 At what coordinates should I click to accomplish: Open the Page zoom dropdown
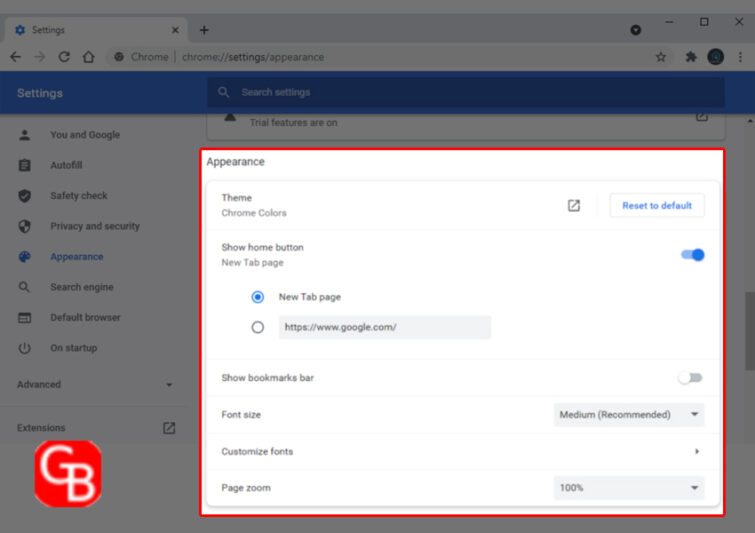[629, 488]
